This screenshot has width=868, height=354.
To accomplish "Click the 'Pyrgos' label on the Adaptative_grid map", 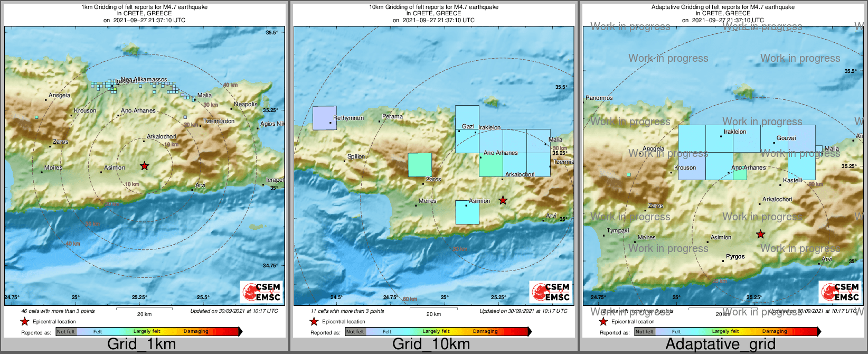I will point(735,257).
